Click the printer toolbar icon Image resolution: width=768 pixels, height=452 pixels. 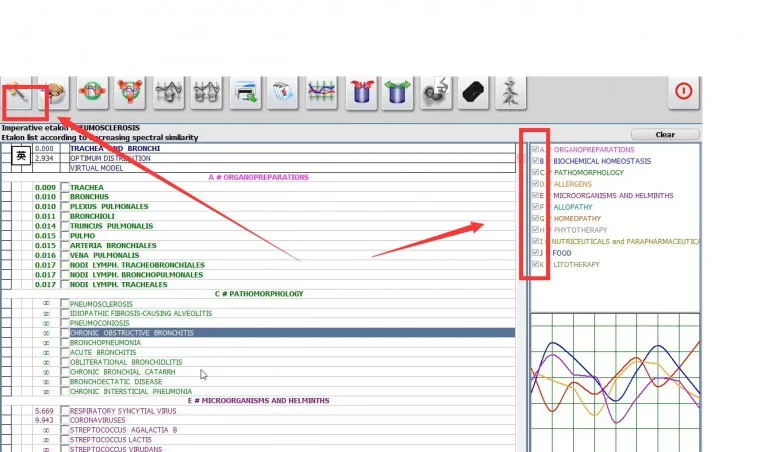245,93
